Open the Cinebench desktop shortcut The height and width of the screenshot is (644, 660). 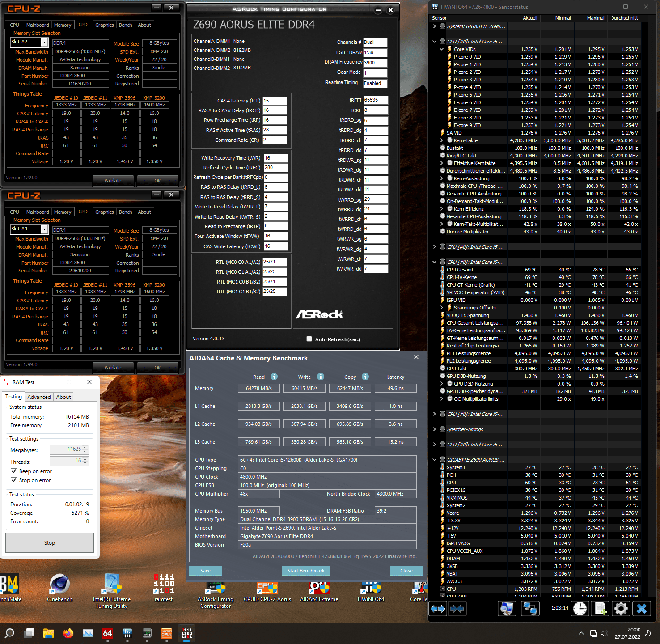[x=59, y=587]
